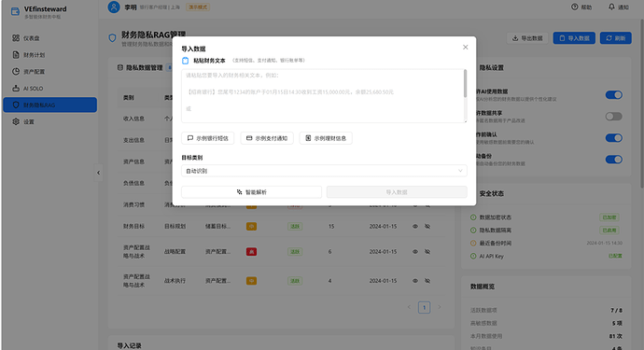Close the 导入数据 dialog with the X
The height and width of the screenshot is (350, 644).
coord(466,48)
